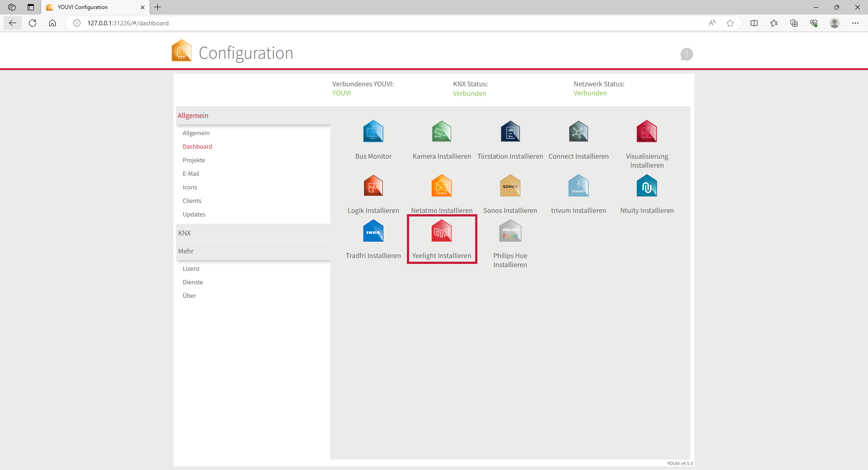Click the IKEA Tradfri Installieren icon
Image resolution: width=868 pixels, height=470 pixels.
(x=373, y=231)
